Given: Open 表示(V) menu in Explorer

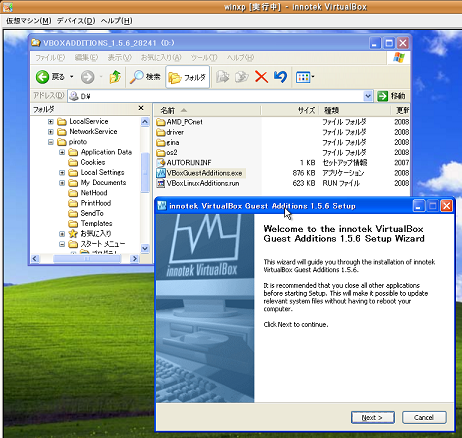Looking at the screenshot, I should [x=119, y=58].
